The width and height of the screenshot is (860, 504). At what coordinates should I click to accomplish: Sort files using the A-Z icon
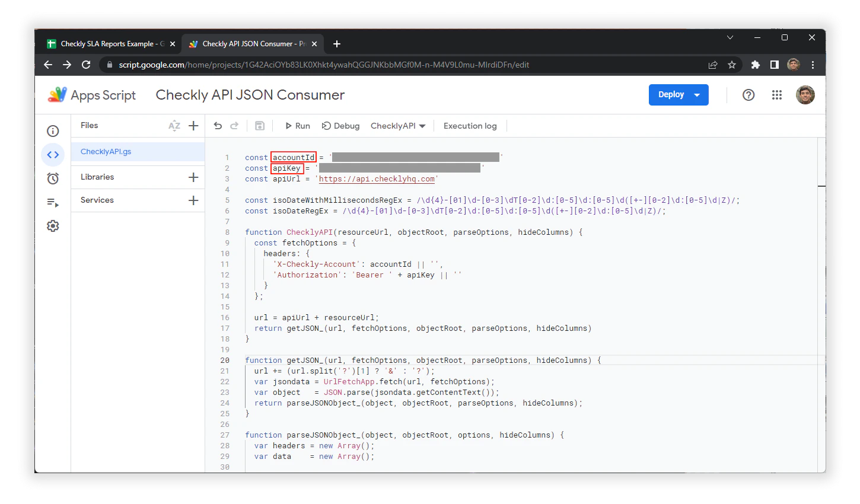tap(174, 125)
